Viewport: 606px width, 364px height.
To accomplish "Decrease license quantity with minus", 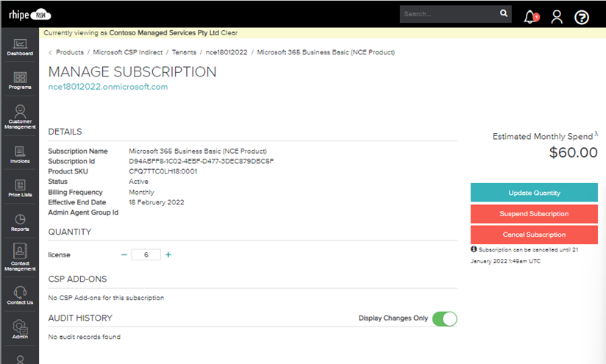I will (x=124, y=254).
